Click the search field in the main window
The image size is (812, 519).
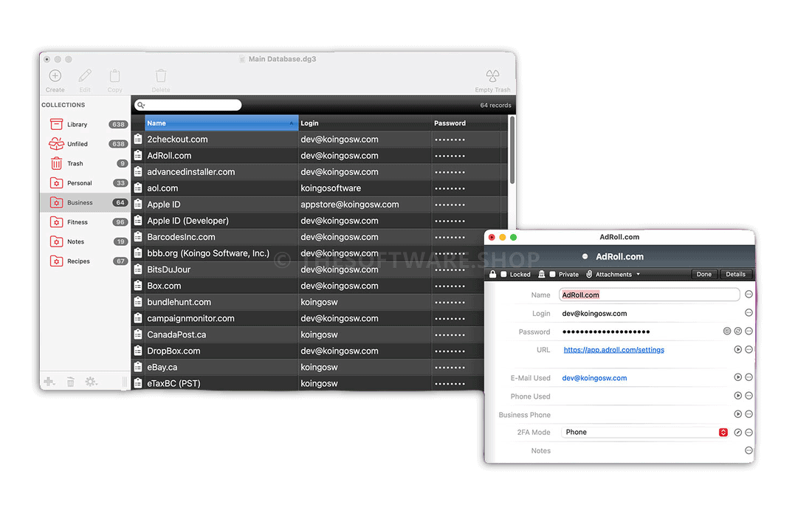tap(188, 105)
